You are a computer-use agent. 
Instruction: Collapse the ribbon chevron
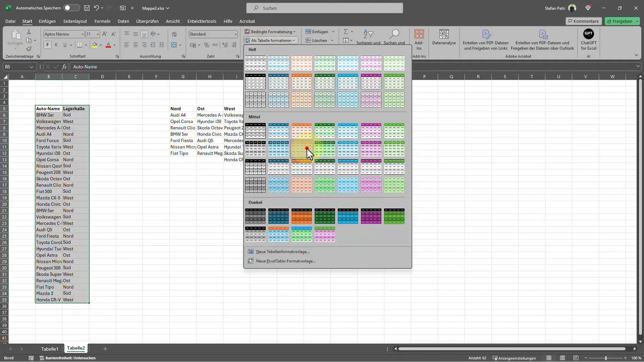636,55
